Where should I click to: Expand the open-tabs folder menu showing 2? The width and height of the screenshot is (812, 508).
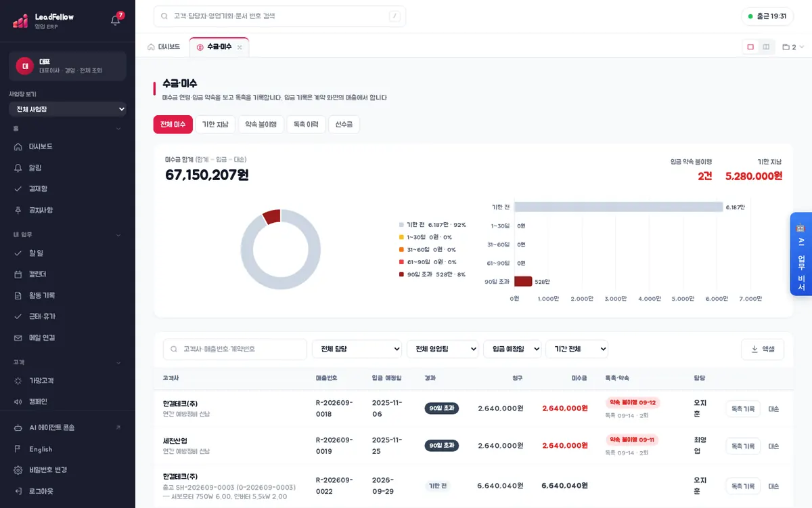pos(793,47)
